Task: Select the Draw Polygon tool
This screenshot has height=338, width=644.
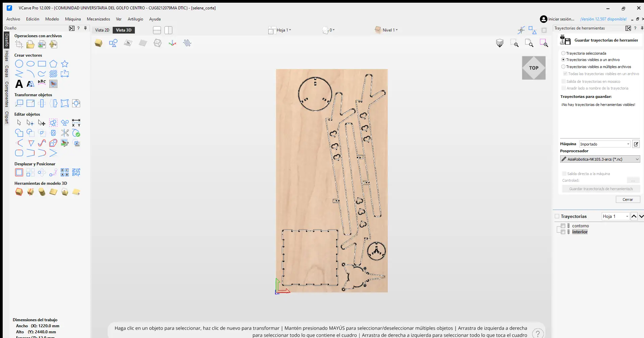Action: (x=53, y=64)
